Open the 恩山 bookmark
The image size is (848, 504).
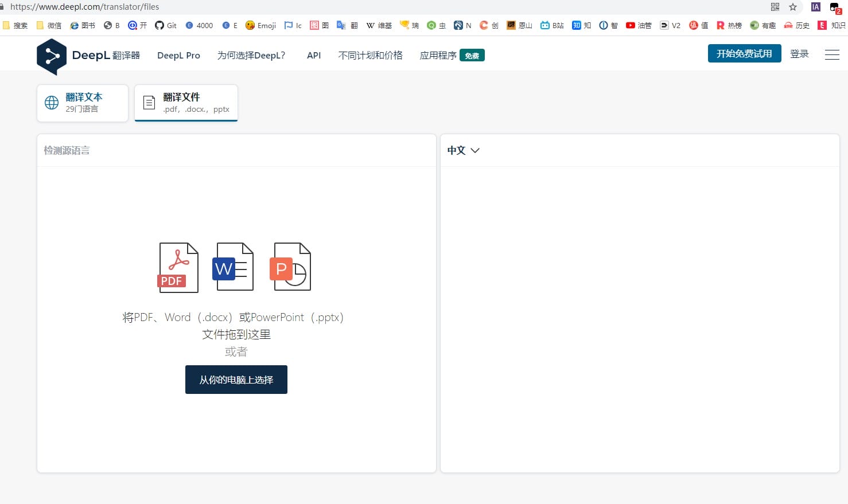click(520, 25)
